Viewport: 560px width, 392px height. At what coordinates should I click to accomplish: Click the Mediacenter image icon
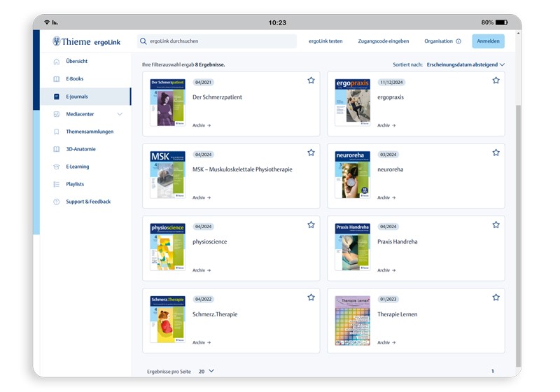point(57,114)
